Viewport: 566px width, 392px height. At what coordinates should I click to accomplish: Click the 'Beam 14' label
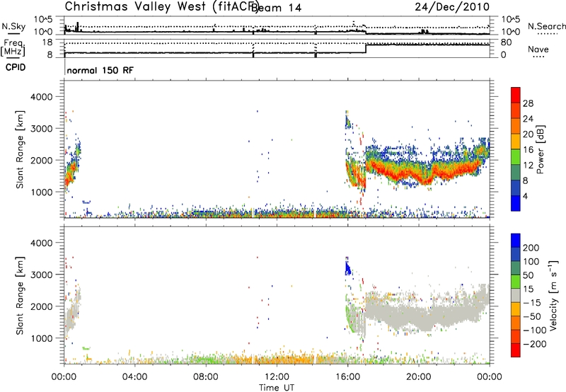coord(276,8)
